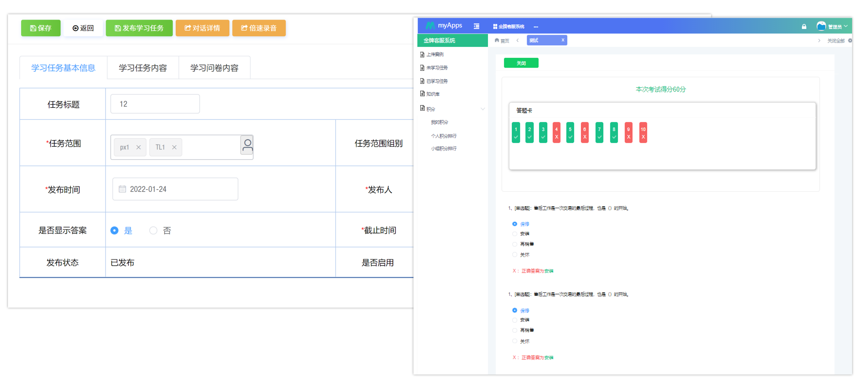This screenshot has height=390, width=868.
Task: Click the 已发布 status value
Action: pos(122,263)
